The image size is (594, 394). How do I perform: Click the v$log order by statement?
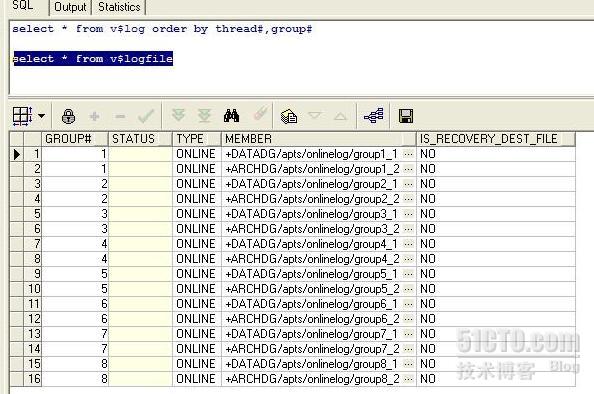162,29
